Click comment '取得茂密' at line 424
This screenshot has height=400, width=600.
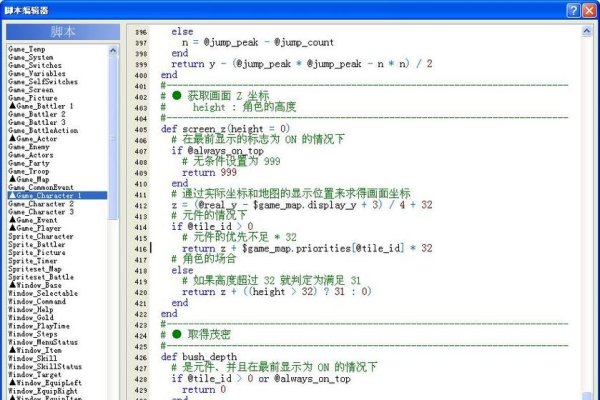[209, 335]
